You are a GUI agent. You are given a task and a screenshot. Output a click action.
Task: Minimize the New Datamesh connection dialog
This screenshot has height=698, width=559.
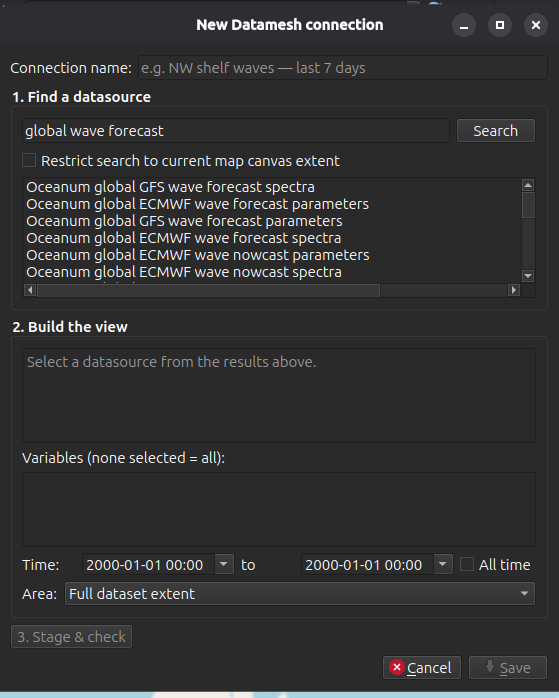464,25
